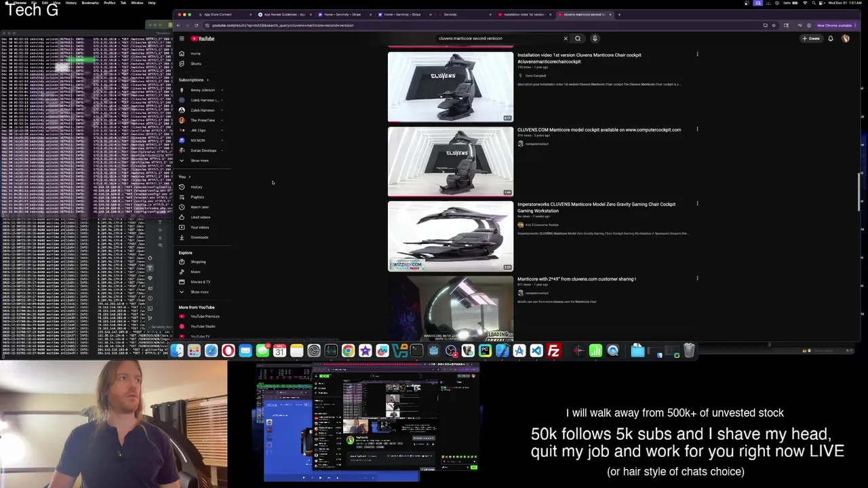Go back in Chrome
868x488 pixels.
pyautogui.click(x=178, y=26)
